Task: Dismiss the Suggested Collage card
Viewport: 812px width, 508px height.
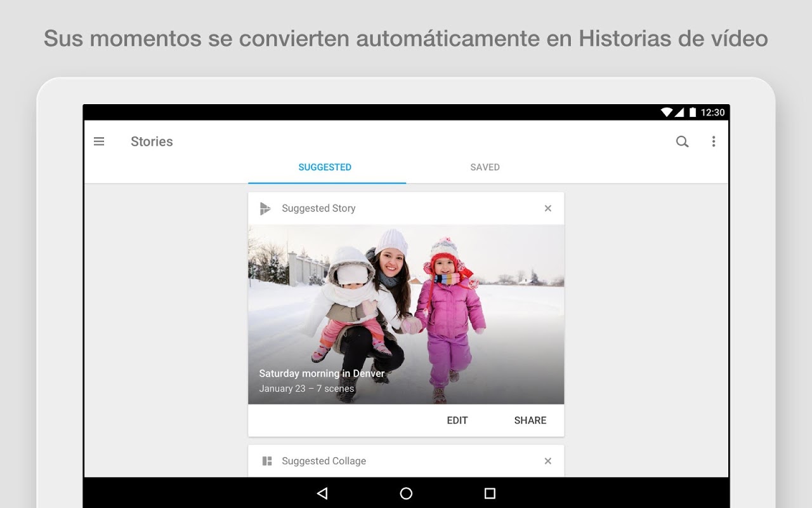Action: (x=548, y=461)
